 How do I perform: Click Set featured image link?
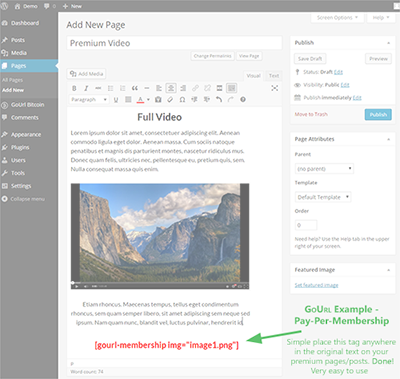click(316, 285)
